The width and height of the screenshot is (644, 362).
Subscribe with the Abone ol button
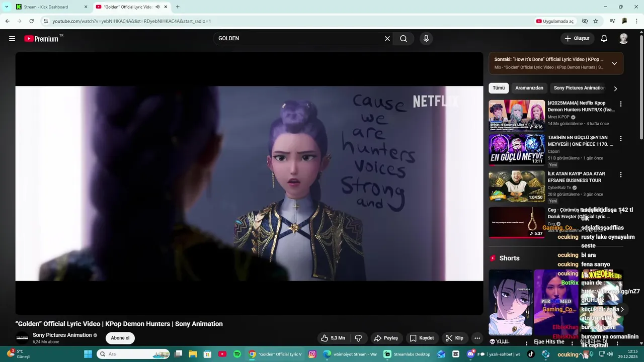point(120,338)
